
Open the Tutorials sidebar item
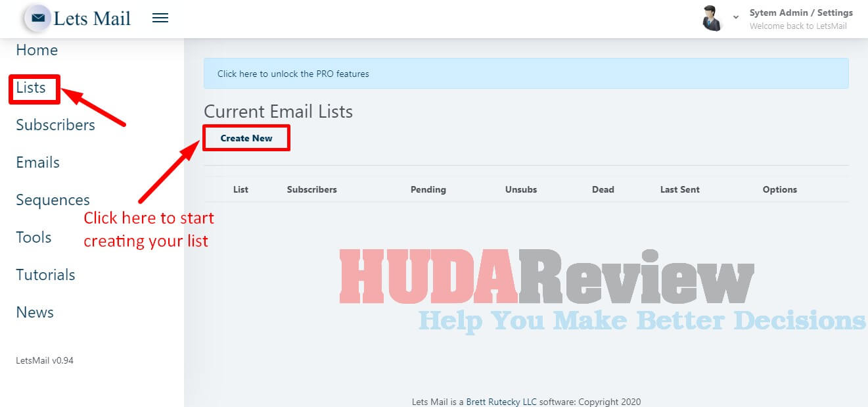[x=45, y=275]
